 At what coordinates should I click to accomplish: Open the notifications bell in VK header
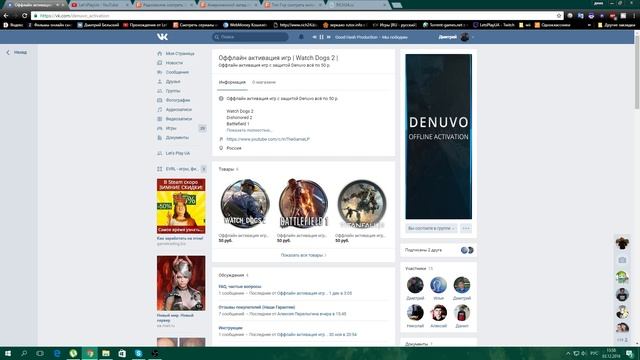tap(301, 37)
